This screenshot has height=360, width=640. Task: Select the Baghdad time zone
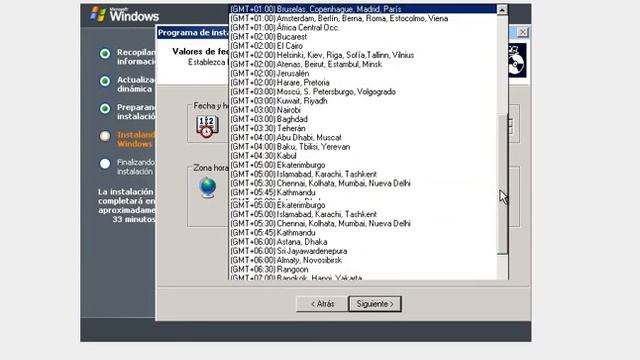pyautogui.click(x=362, y=119)
